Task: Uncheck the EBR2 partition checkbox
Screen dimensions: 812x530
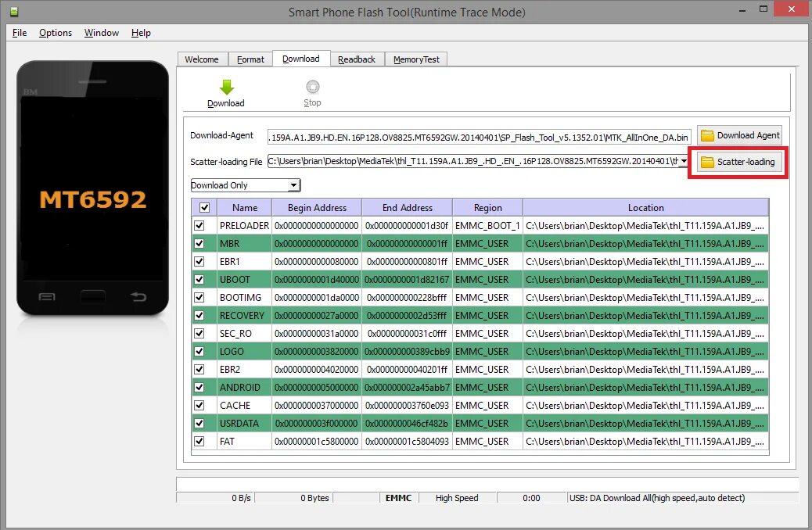Action: click(x=199, y=369)
